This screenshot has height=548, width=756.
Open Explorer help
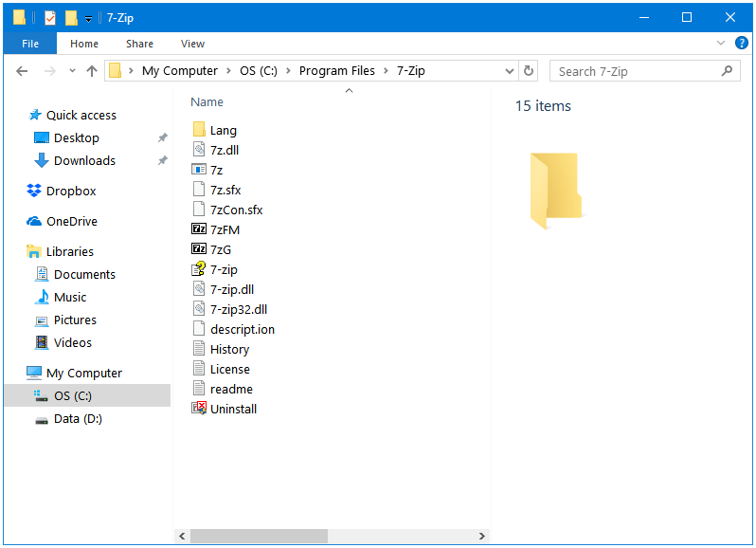click(742, 43)
